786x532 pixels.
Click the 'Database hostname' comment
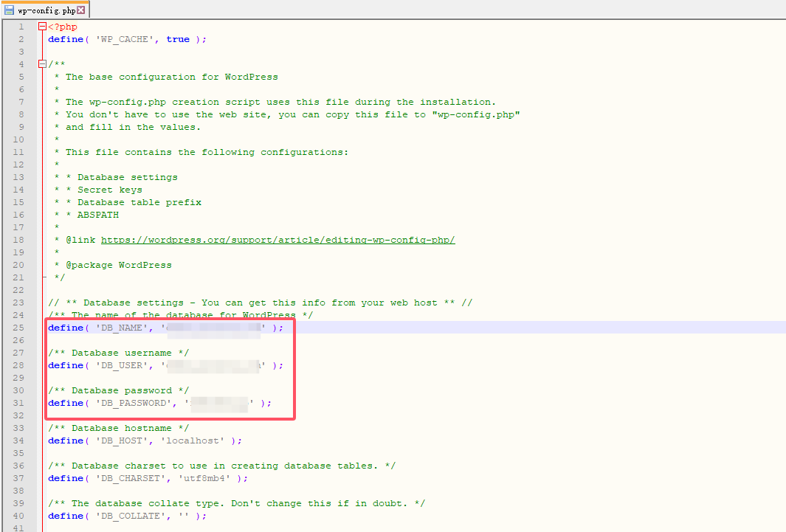119,428
